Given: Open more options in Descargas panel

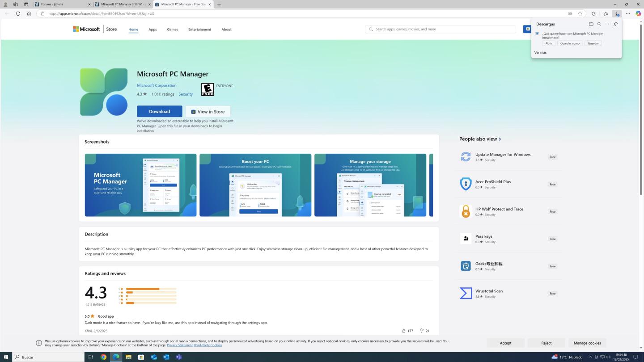Looking at the screenshot, I should tap(607, 24).
